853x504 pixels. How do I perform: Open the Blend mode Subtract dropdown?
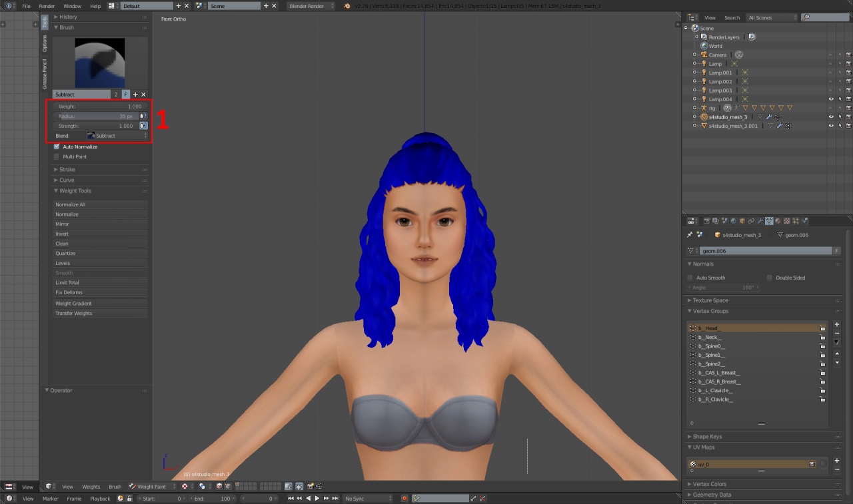[117, 135]
